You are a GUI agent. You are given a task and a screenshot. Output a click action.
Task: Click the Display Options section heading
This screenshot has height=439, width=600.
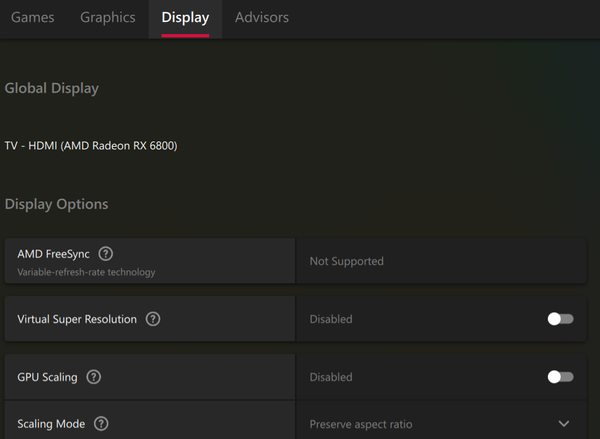(56, 204)
